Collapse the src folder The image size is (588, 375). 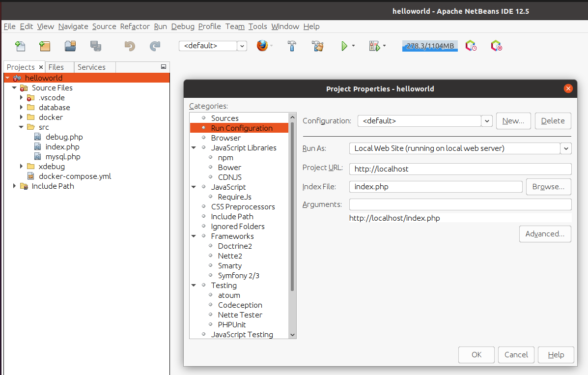(22, 127)
